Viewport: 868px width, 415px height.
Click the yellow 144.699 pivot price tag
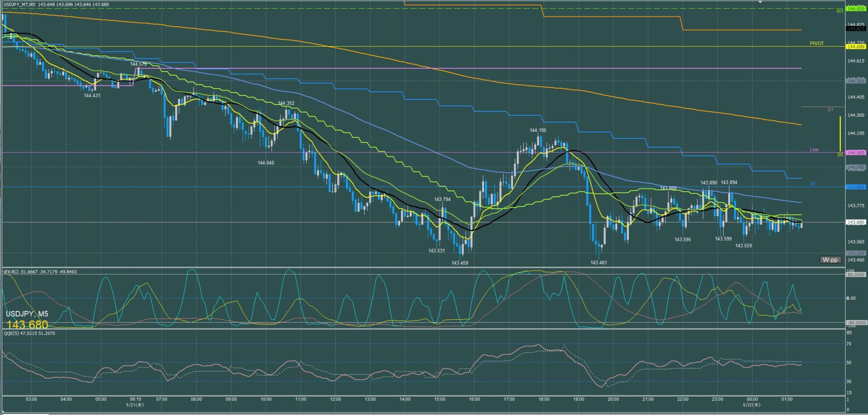point(856,47)
